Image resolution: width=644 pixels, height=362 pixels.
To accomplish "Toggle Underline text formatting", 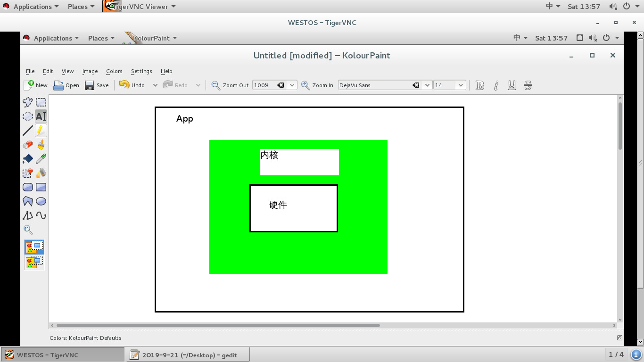I will click(x=512, y=85).
